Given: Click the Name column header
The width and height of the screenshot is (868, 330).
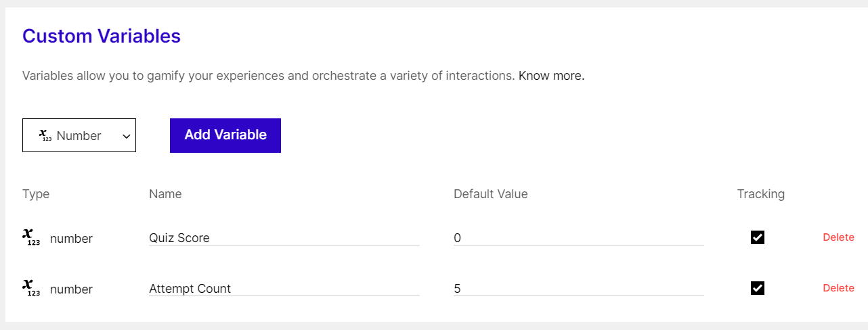Looking at the screenshot, I should point(165,194).
